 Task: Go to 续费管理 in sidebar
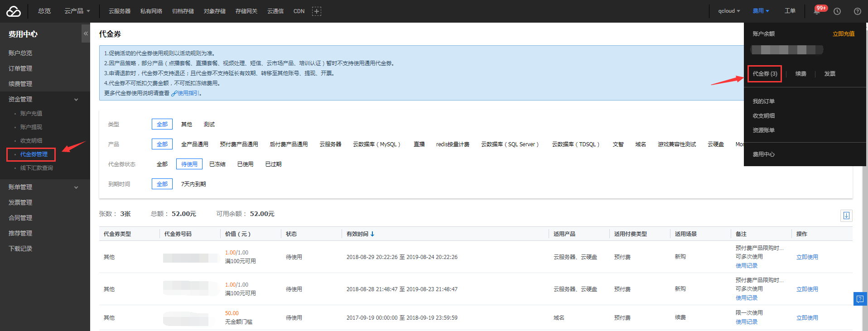(x=20, y=84)
